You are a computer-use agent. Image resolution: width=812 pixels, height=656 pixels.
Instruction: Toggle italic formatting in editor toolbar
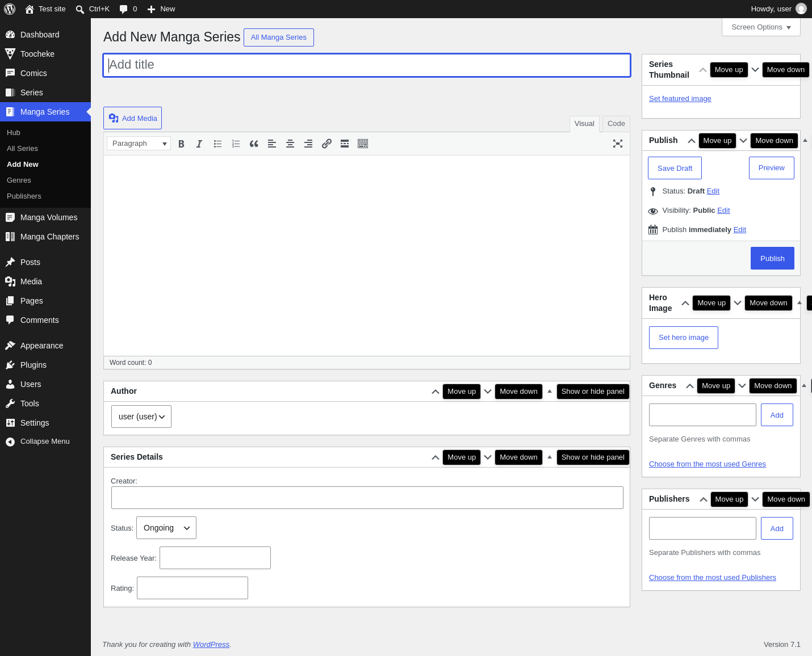tap(199, 144)
